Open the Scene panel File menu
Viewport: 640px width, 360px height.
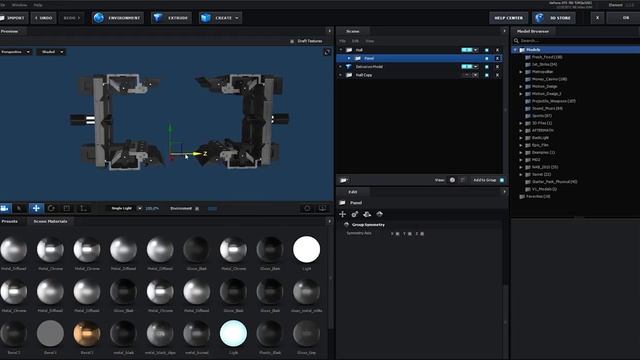pyautogui.click(x=342, y=41)
